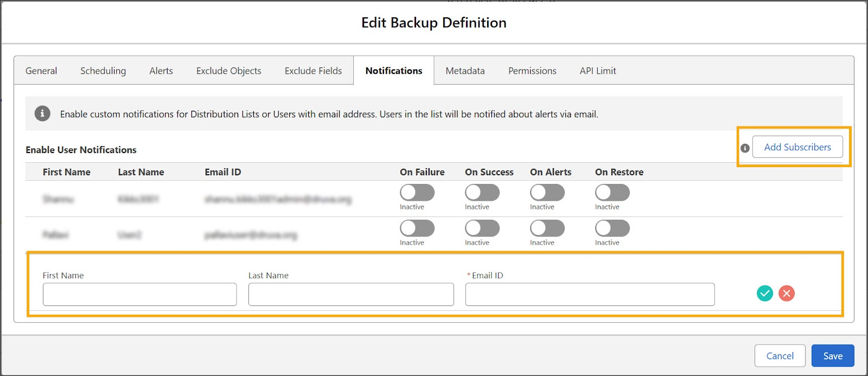Click into the First Name text box
The image size is (868, 376).
[x=139, y=295]
